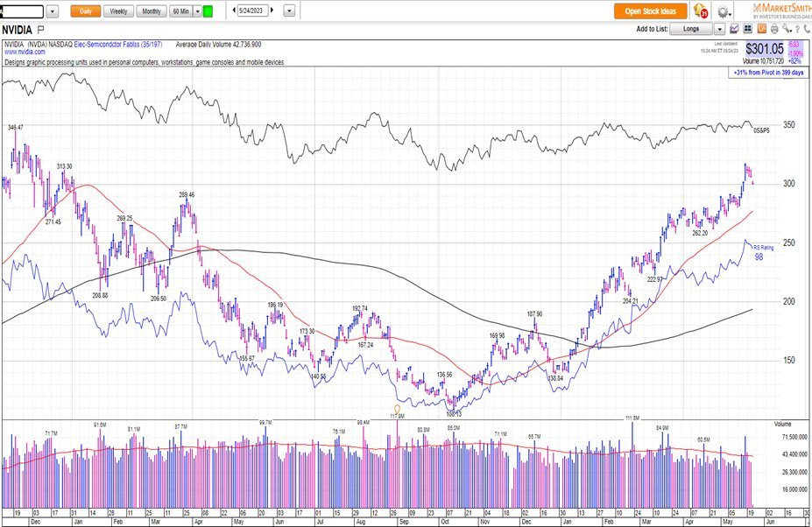812x527 pixels.
Task: Switch to the Weekly chart
Action: pos(118,11)
